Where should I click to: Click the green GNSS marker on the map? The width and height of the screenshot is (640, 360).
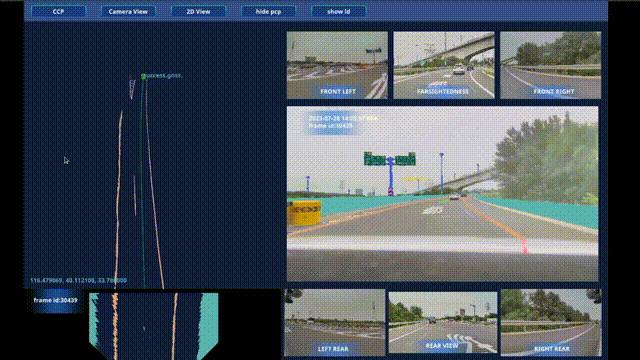143,76
